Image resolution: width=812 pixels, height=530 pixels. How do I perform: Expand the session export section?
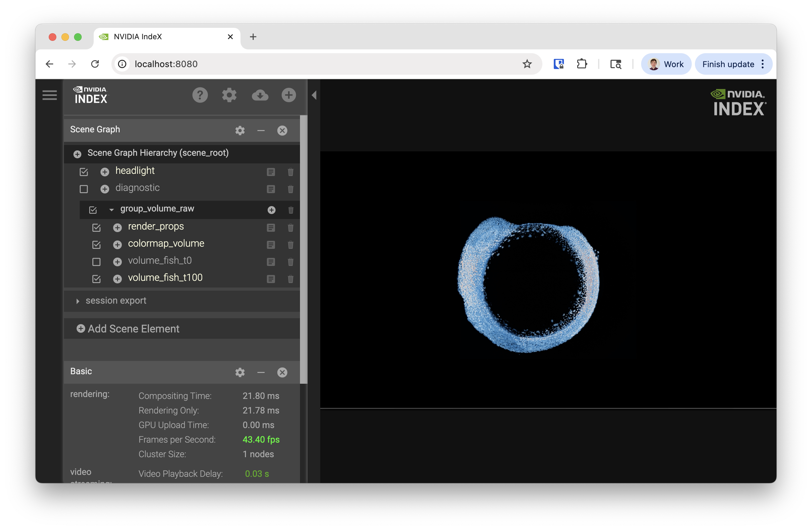point(78,301)
